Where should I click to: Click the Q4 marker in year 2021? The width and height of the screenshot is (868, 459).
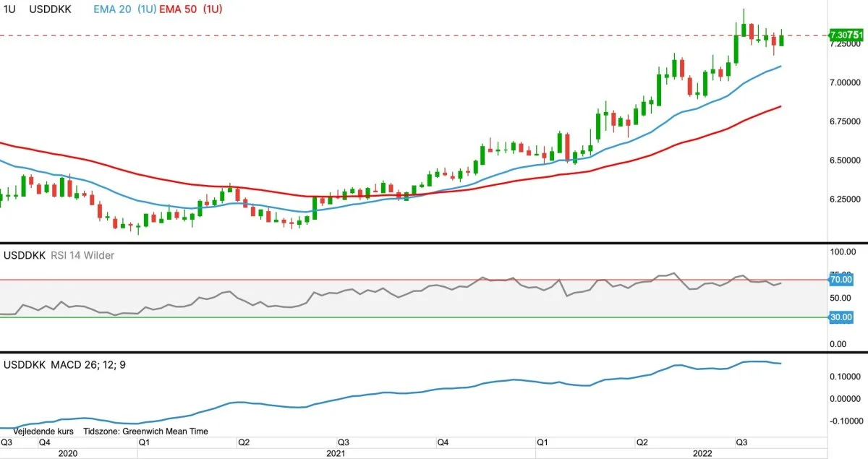[x=442, y=442]
